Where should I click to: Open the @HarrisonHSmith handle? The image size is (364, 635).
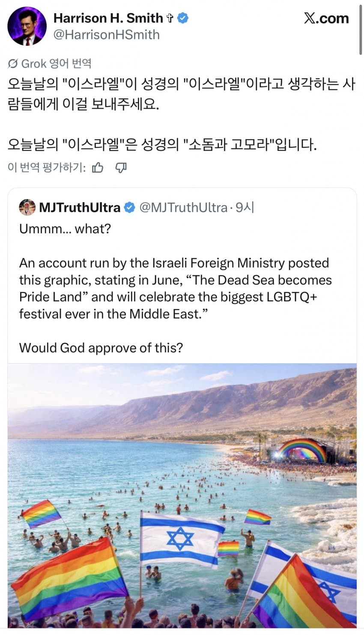click(x=106, y=35)
